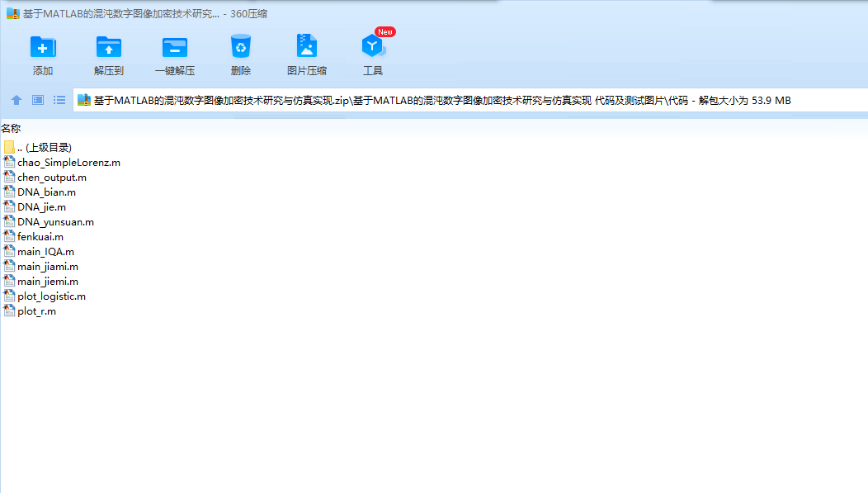This screenshot has width=868, height=493.
Task: Select file DNA_bian.m
Action: click(x=46, y=192)
